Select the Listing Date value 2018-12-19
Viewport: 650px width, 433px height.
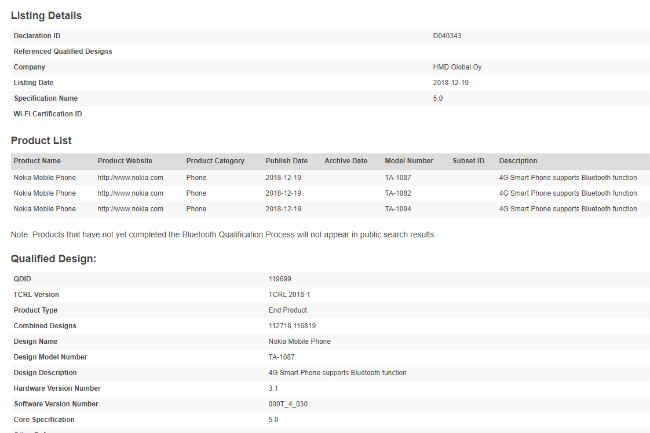(451, 83)
